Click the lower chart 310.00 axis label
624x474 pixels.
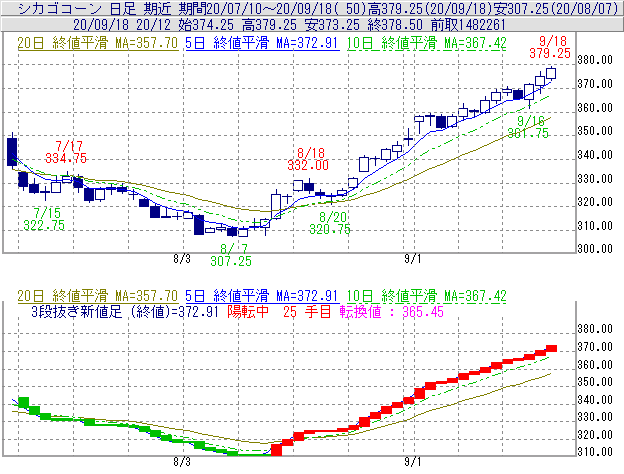(x=595, y=452)
